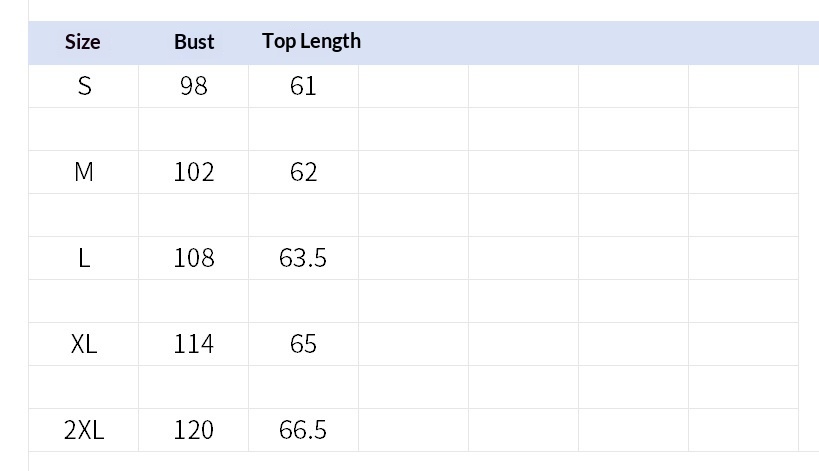Click the Size column header
This screenshot has height=471, width=819.
pyautogui.click(x=83, y=42)
